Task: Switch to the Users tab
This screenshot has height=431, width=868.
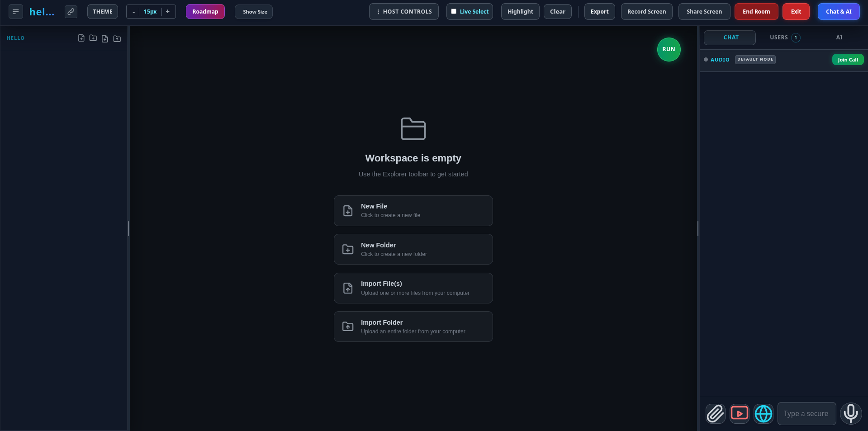Action: (x=784, y=38)
